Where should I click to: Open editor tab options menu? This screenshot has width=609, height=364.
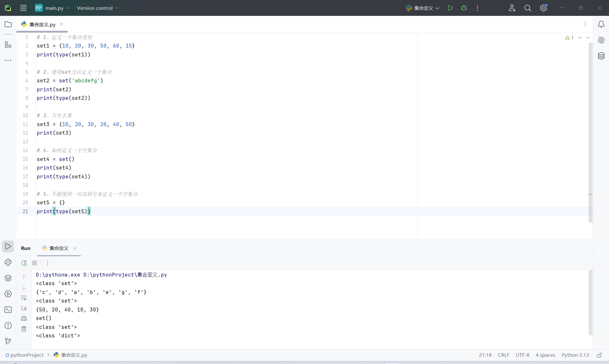point(585,24)
